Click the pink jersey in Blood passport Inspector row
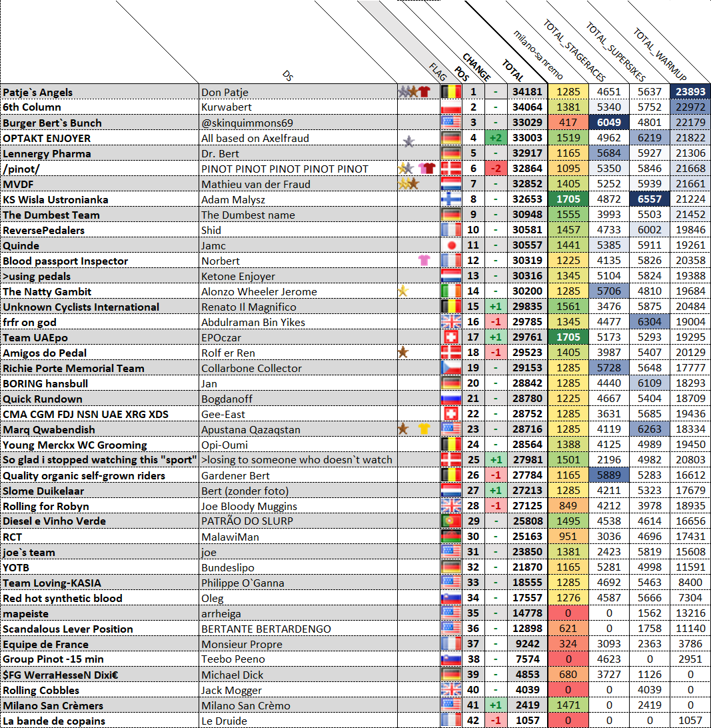Viewport: 711px width, 728px height. click(x=424, y=260)
